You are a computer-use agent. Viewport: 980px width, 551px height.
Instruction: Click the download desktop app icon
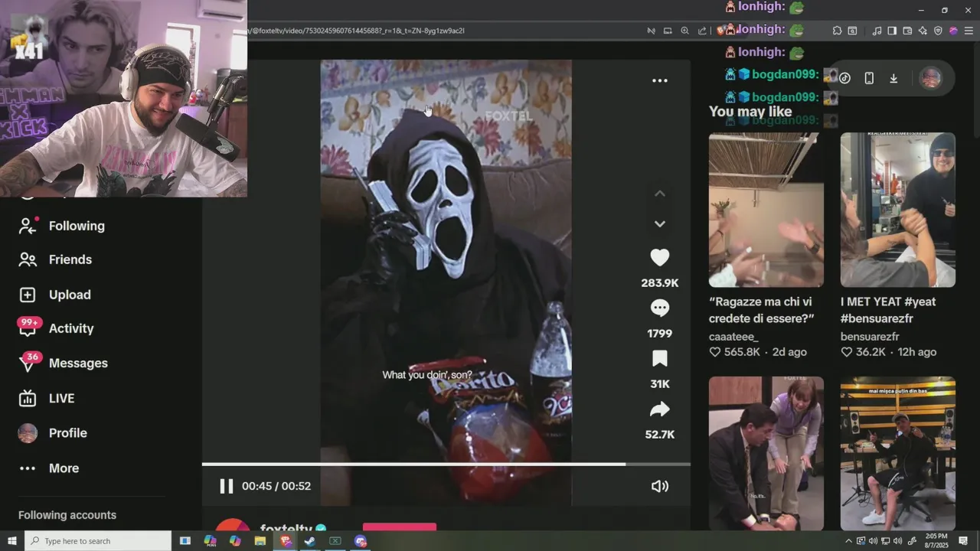tap(893, 78)
